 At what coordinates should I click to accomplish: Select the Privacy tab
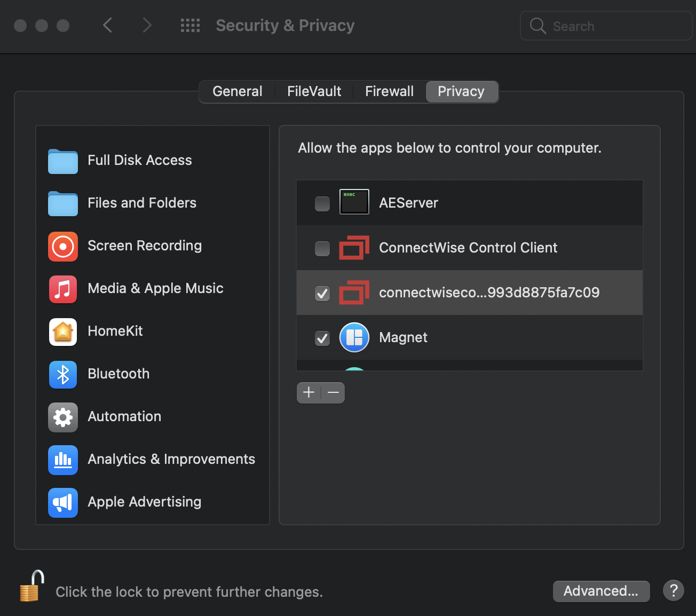click(x=461, y=91)
